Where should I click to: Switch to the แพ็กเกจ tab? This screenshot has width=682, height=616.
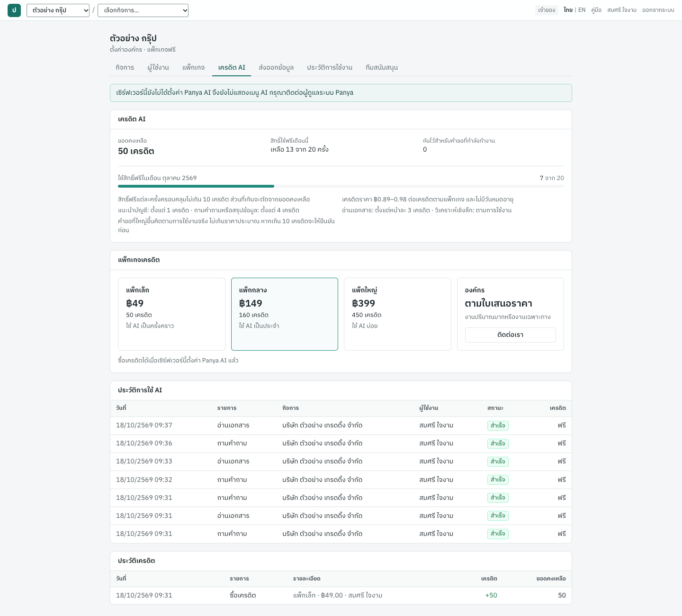(193, 67)
